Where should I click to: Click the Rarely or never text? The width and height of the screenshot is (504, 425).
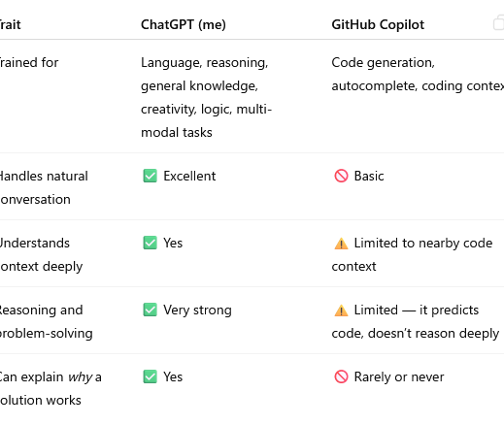399,376
